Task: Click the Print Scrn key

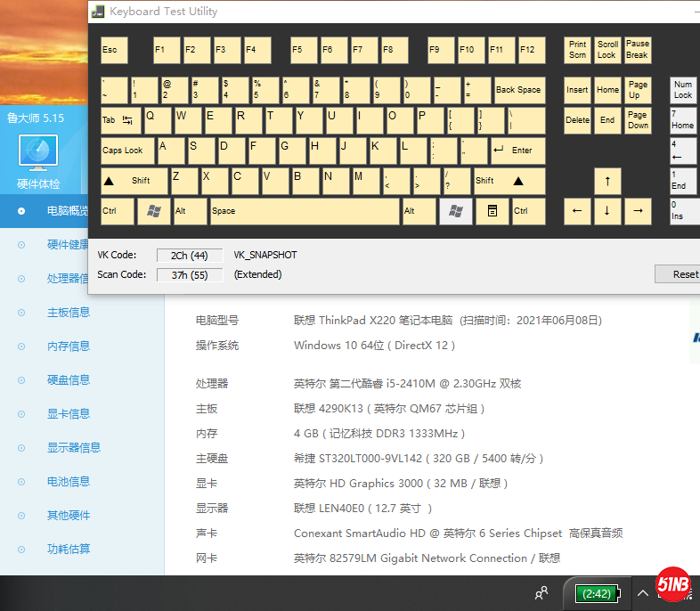Action: [577, 50]
